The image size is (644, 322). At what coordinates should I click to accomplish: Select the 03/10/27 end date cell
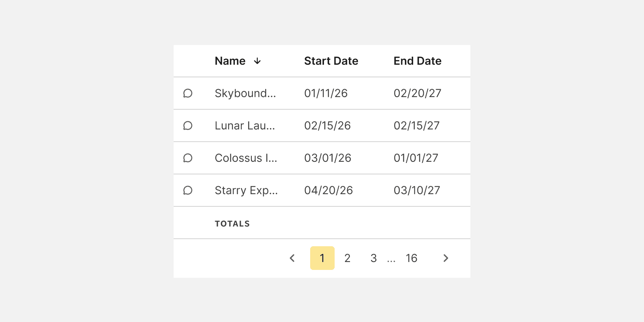pos(417,190)
